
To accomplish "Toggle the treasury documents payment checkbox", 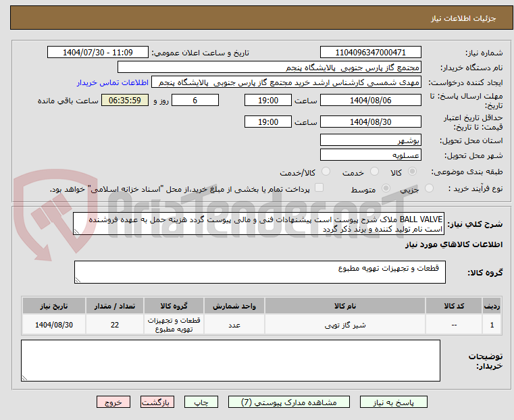I will coord(320,188).
